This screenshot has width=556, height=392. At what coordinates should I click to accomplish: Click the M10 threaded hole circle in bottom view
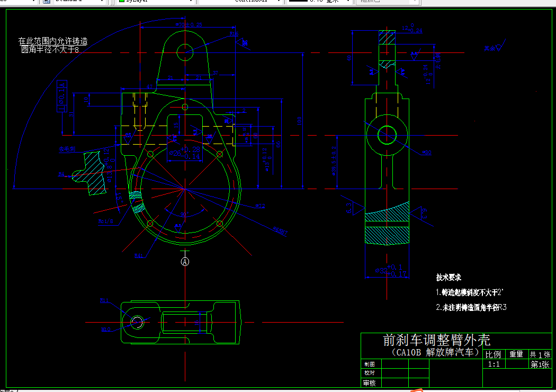tap(137, 322)
